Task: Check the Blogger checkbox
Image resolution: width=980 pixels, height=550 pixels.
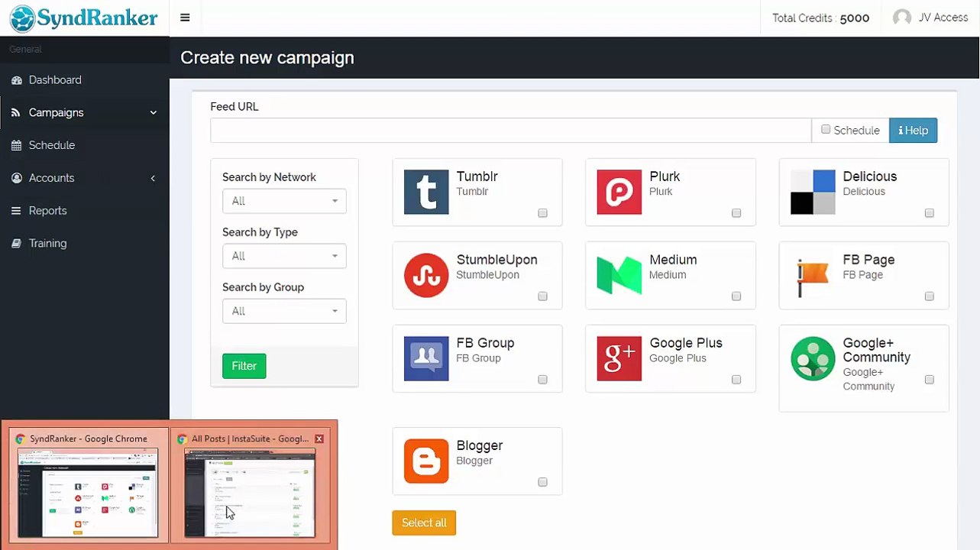Action: tap(542, 482)
